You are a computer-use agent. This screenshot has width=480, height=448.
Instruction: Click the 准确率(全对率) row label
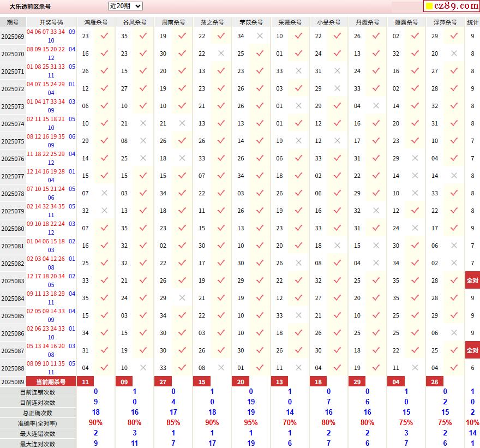[x=38, y=423]
